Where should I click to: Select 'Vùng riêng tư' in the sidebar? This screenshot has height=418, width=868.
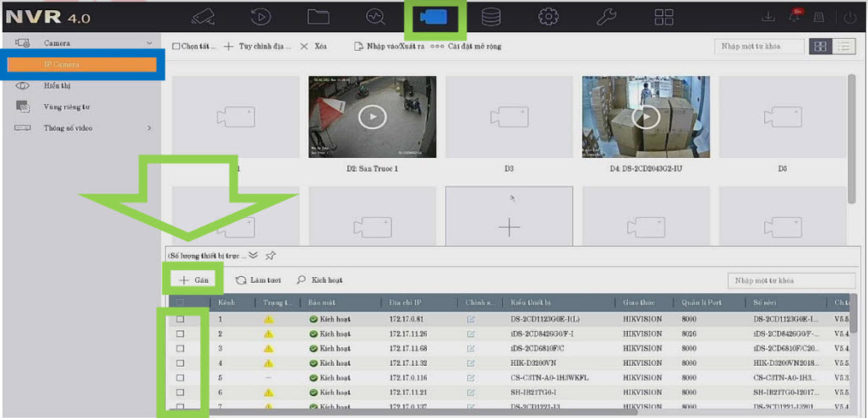(x=66, y=107)
